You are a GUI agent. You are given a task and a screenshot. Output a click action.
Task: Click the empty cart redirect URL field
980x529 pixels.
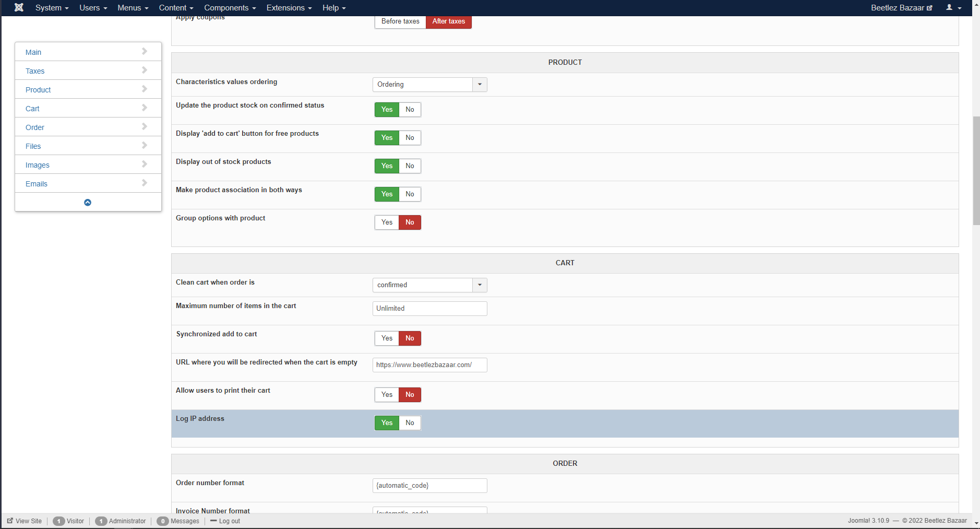(430, 365)
